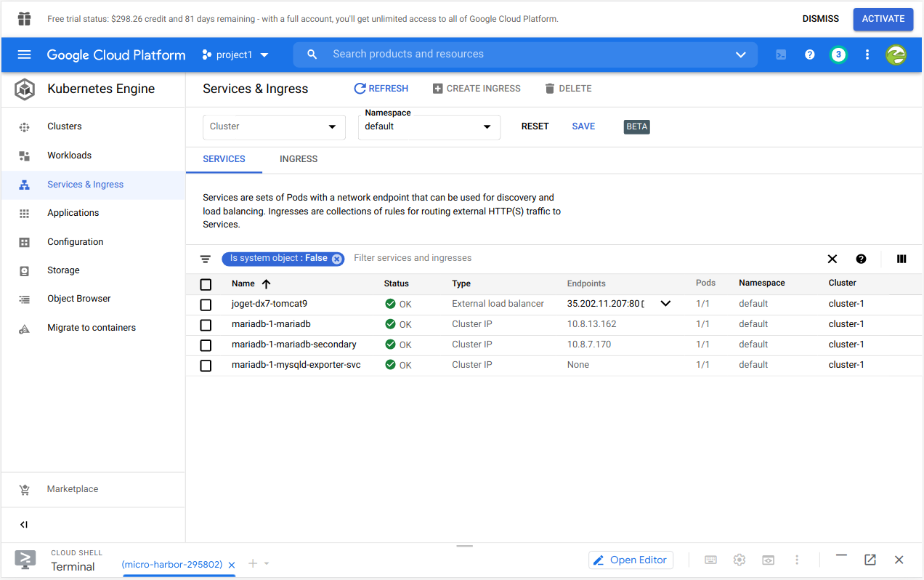
Task: Remove the 'Is system object' filter chip
Action: click(336, 259)
